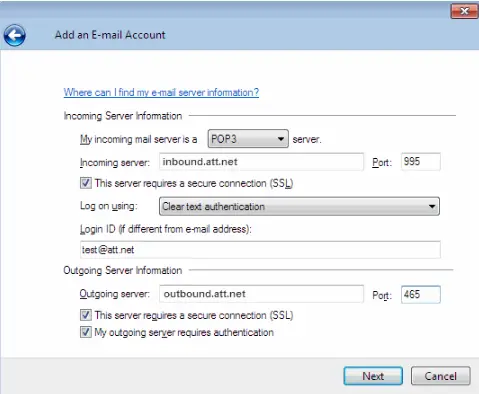Click the Log on using label

[x=109, y=206]
